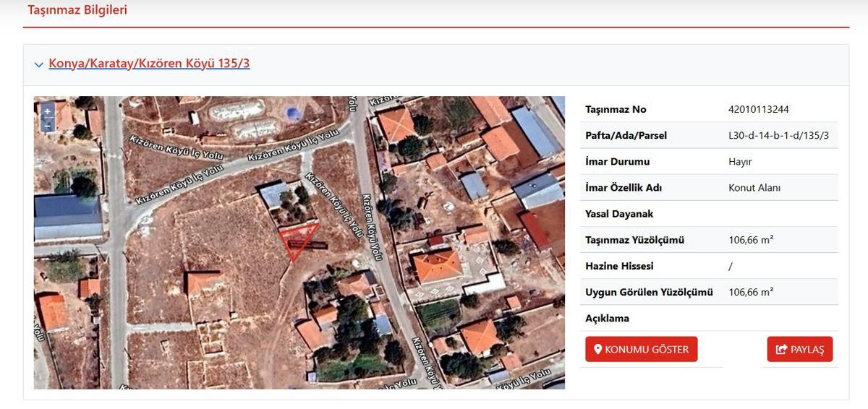Click the İmar Durumu row label
The width and height of the screenshot is (868, 409).
617,162
